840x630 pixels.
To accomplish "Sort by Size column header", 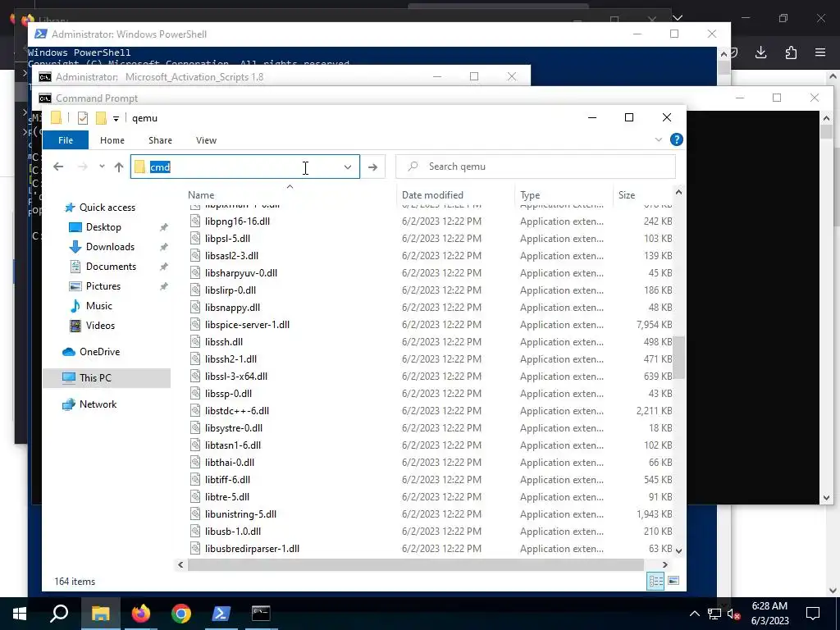I will pos(627,195).
